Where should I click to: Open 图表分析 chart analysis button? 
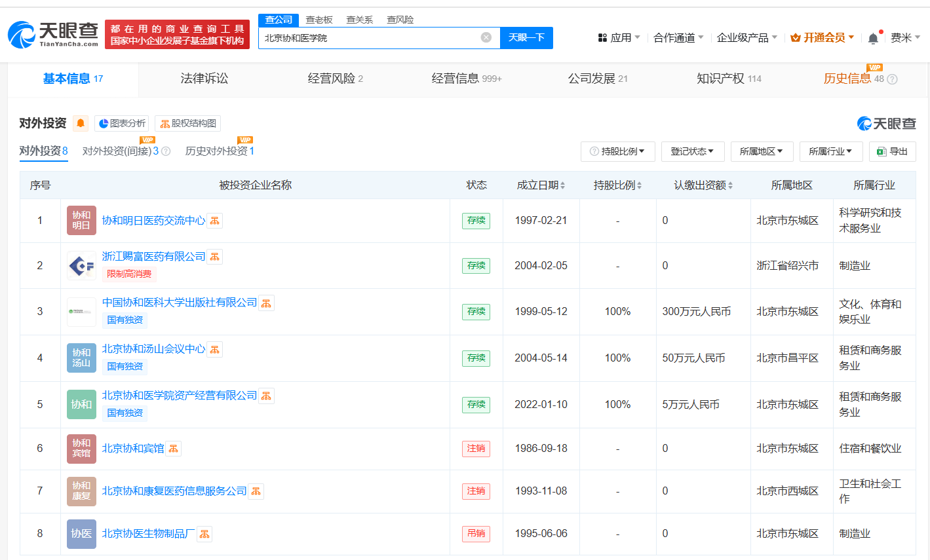pos(122,123)
